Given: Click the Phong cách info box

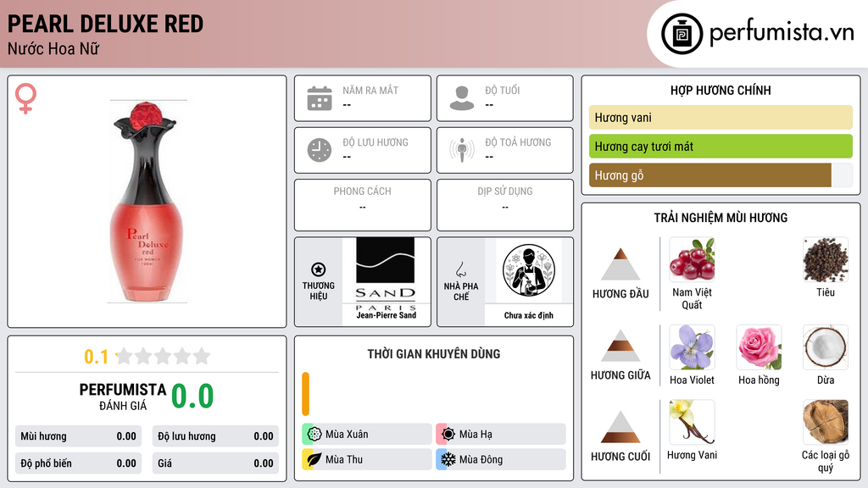Looking at the screenshot, I should [x=363, y=205].
